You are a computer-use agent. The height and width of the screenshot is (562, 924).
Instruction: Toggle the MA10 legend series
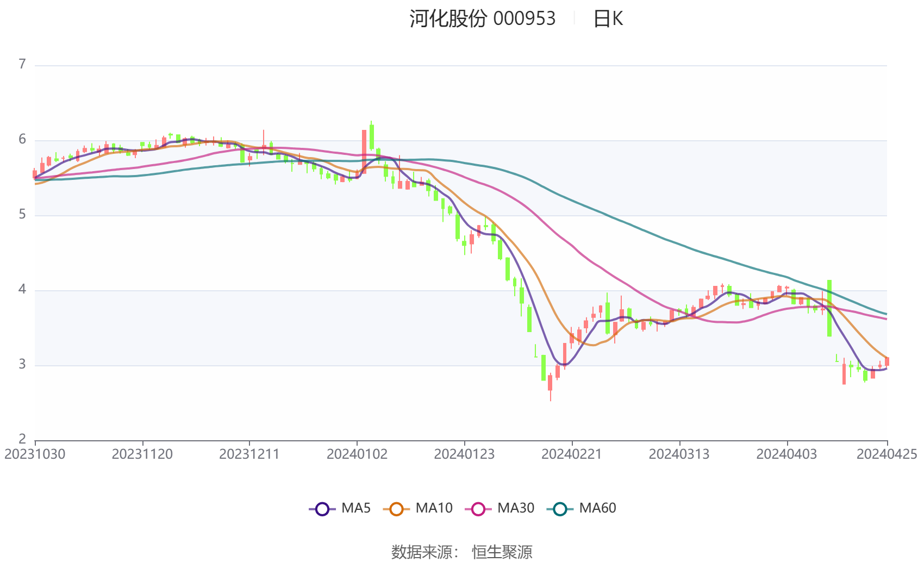pyautogui.click(x=417, y=508)
